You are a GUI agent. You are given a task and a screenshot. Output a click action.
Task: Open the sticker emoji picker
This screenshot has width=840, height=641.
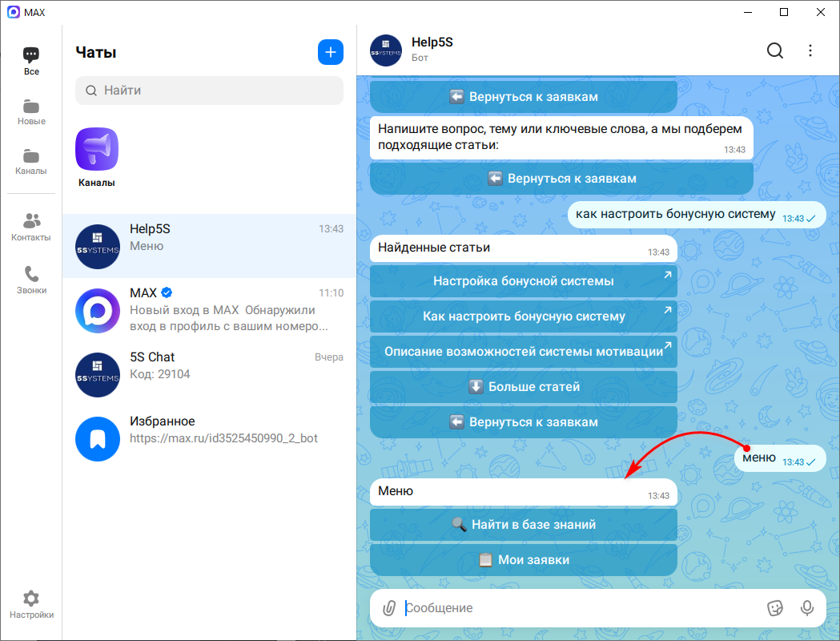tap(774, 608)
